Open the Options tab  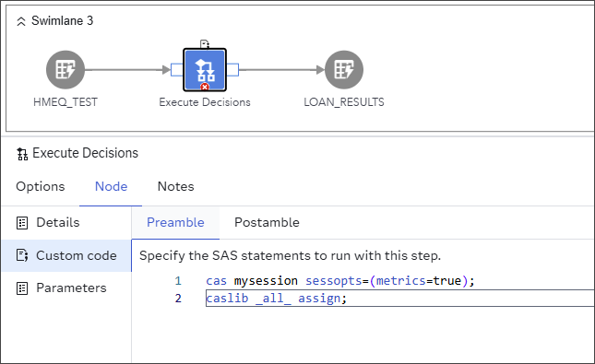41,186
